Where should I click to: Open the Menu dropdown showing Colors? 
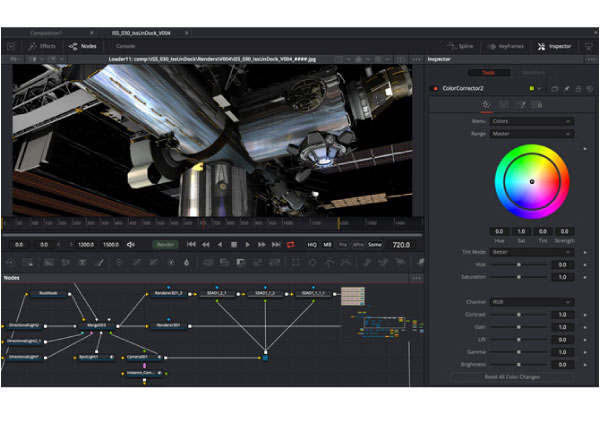532,121
